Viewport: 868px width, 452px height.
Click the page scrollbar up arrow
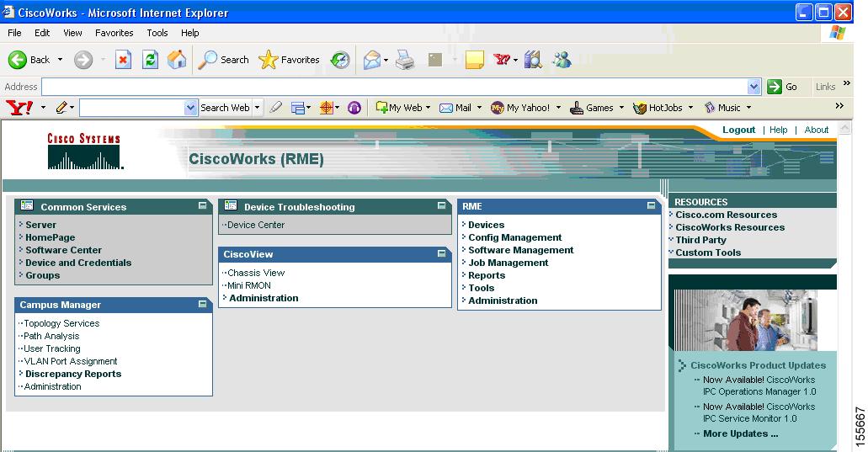[844, 128]
